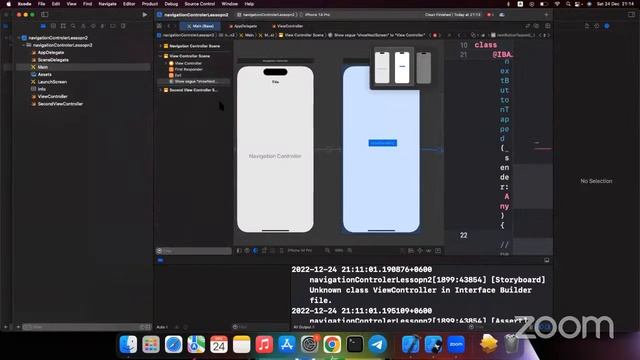Toggle the navigator sidebar button
640x360 pixels.
pyautogui.click(x=44, y=15)
